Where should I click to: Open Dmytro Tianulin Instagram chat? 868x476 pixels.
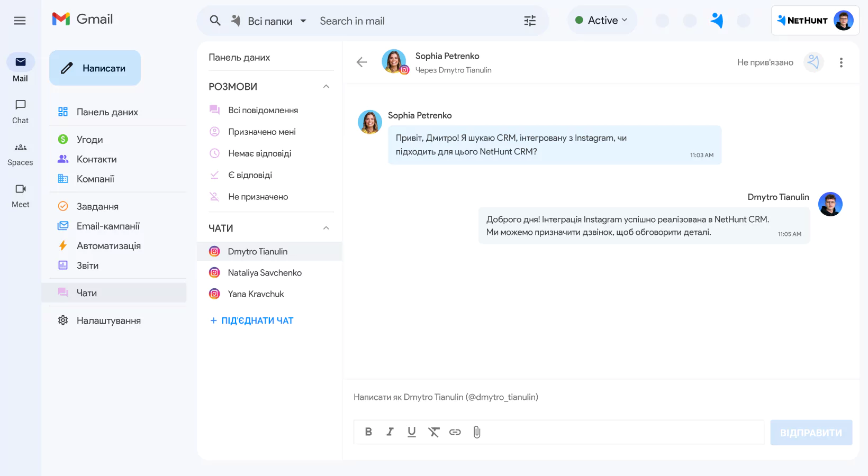click(x=269, y=251)
